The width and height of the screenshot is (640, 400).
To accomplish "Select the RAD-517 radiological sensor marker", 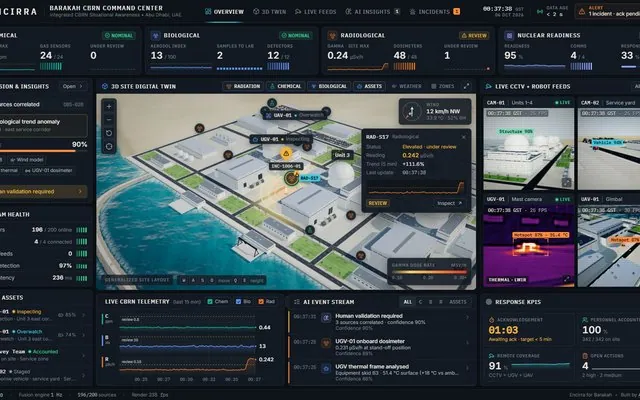I will point(291,178).
